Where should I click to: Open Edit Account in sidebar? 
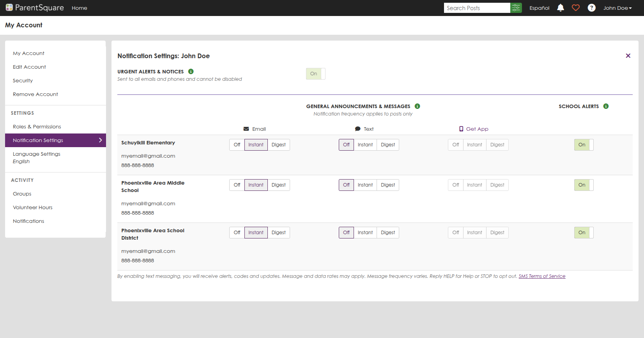29,67
